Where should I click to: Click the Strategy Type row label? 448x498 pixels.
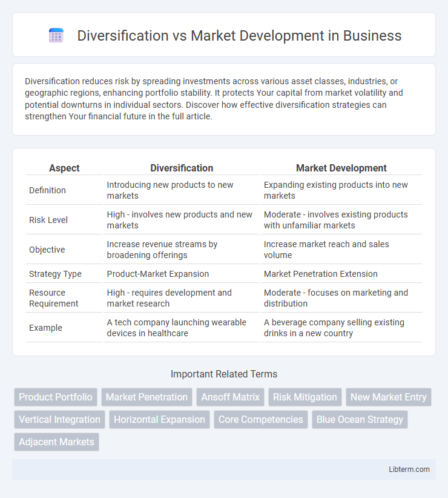tap(55, 274)
